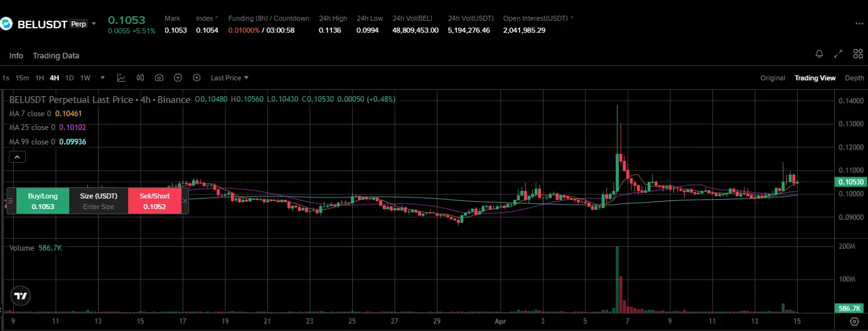Screen dimensions: 868x331
Task: Open the BELUSDT pair selector dropdown arrow
Action: pyautogui.click(x=94, y=24)
